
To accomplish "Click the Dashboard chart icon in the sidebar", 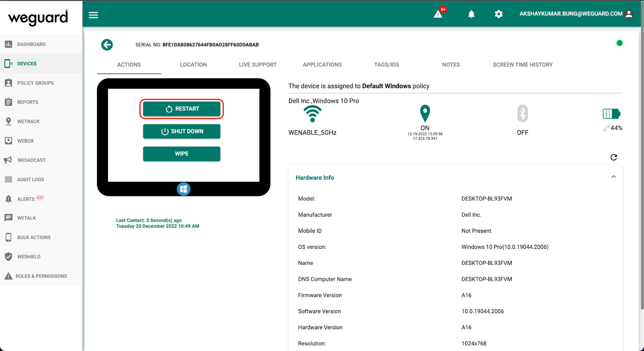I will pos(8,44).
